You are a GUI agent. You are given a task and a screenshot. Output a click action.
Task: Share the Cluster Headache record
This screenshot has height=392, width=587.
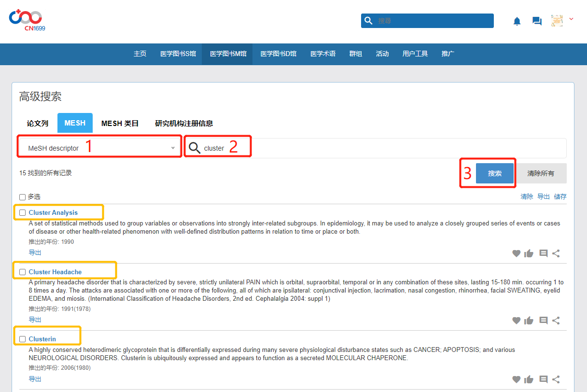(x=556, y=321)
